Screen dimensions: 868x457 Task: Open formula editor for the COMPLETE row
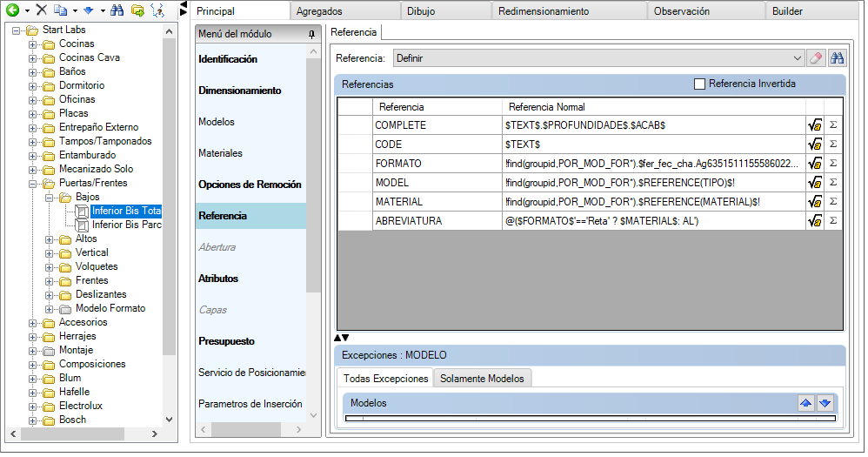pyautogui.click(x=815, y=125)
